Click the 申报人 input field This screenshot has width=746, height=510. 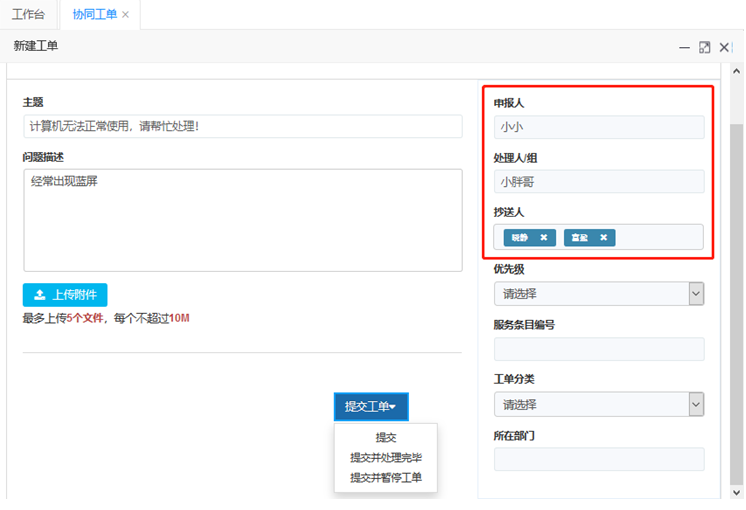[x=598, y=127]
